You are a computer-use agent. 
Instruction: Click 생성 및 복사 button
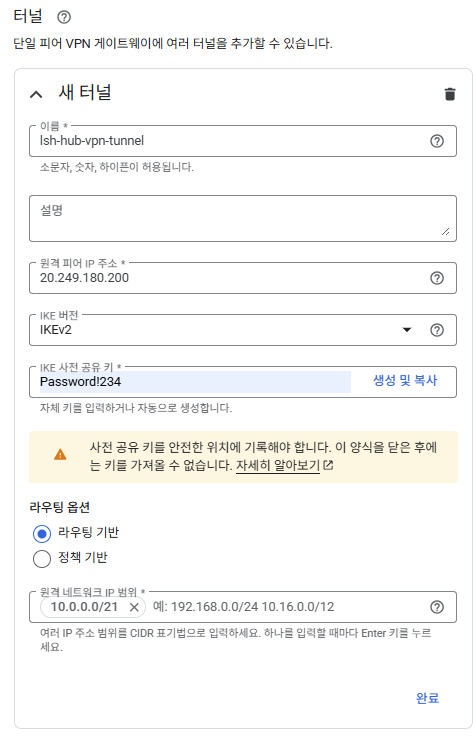[x=405, y=380]
